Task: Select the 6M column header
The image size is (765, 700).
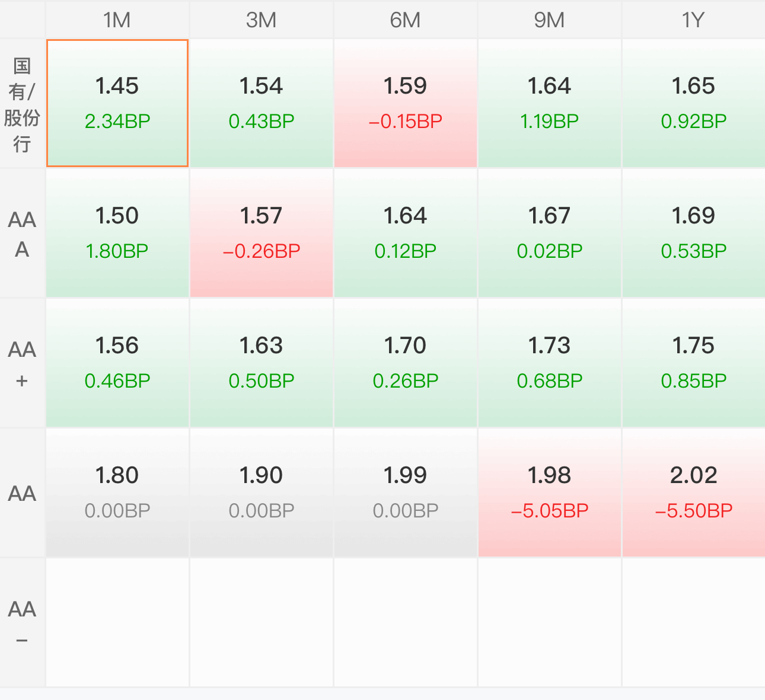Action: (x=406, y=20)
